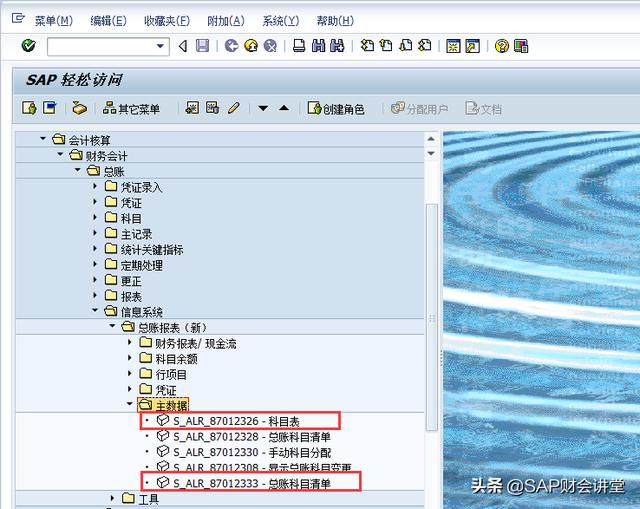Select the 统计关键指标 folder
Viewport: 640px width, 509px height.
[152, 249]
